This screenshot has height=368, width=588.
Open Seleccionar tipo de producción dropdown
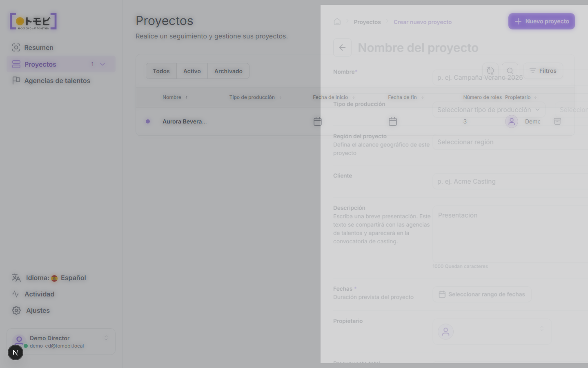489,110
